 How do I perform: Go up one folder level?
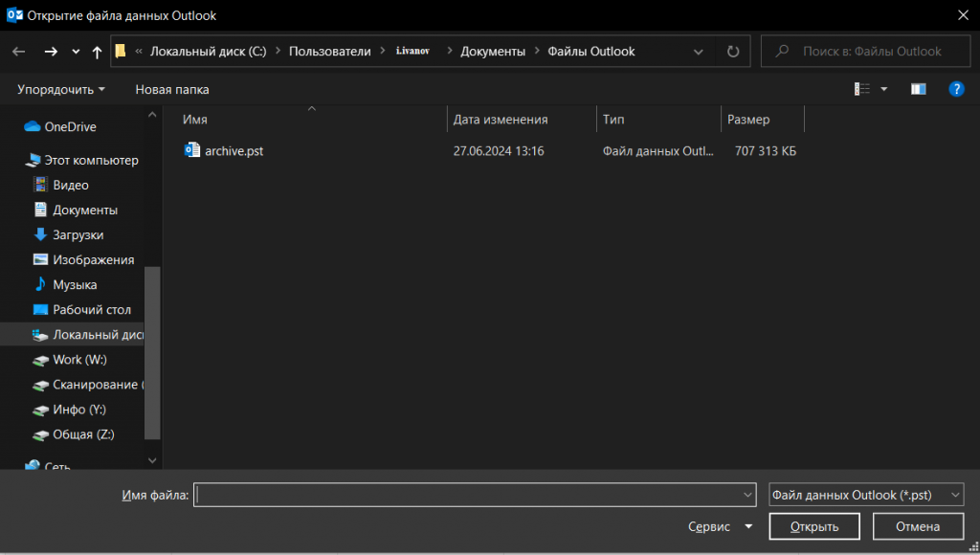pos(97,52)
